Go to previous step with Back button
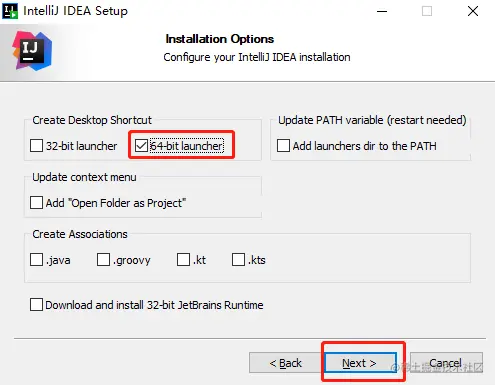495x385 pixels. pos(286,363)
